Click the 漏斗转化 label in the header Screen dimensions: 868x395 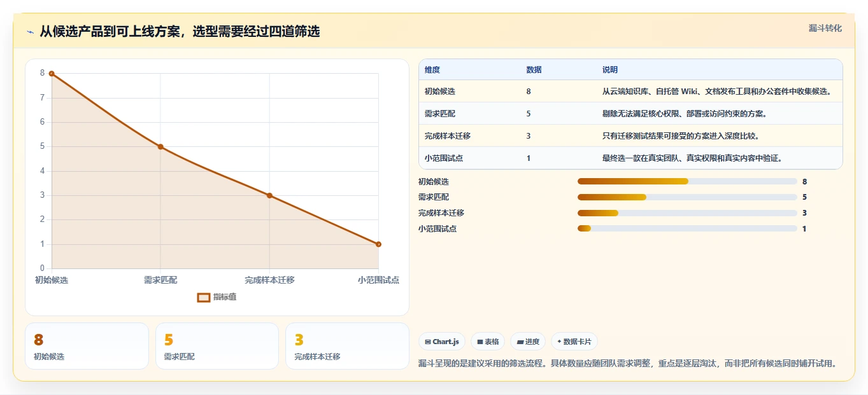click(825, 28)
